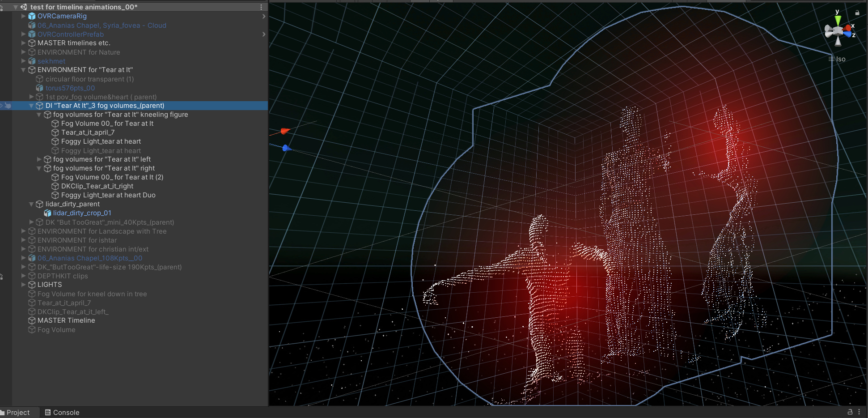Toggle the bottom panel lock icon
Image resolution: width=868 pixels, height=418 pixels.
coord(850,412)
